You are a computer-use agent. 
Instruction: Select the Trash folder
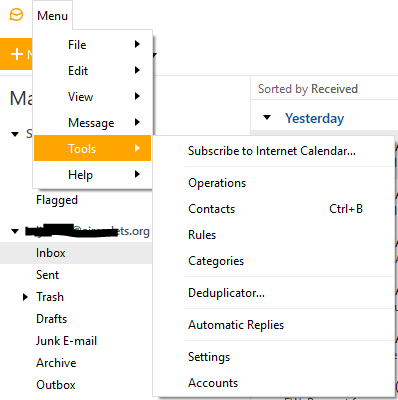click(50, 297)
